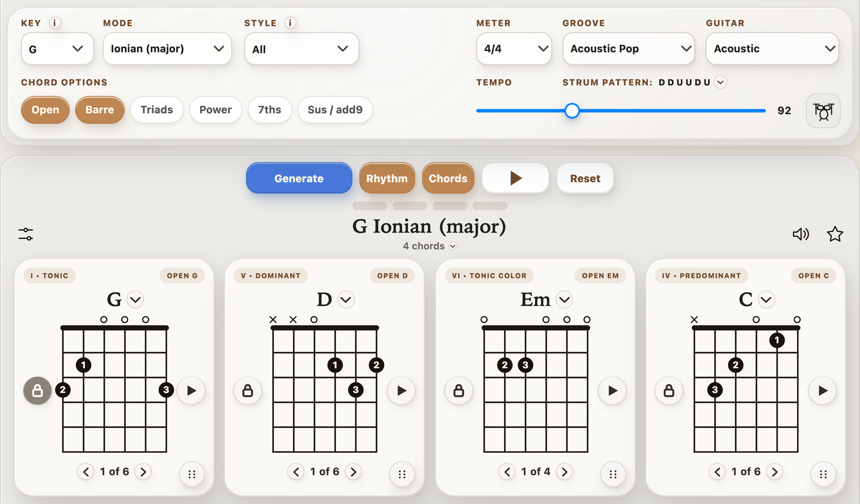860x504 pixels.
Task: Expand the 4 chords count selector
Action: point(453,246)
